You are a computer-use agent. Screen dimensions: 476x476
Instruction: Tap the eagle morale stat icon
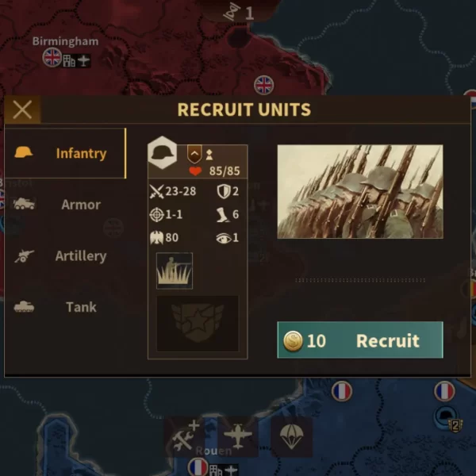pyautogui.click(x=156, y=238)
